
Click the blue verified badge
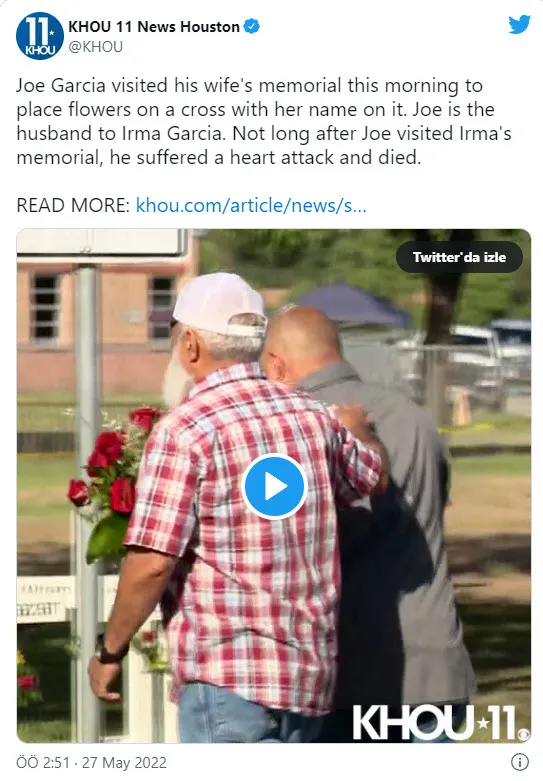(x=252, y=26)
